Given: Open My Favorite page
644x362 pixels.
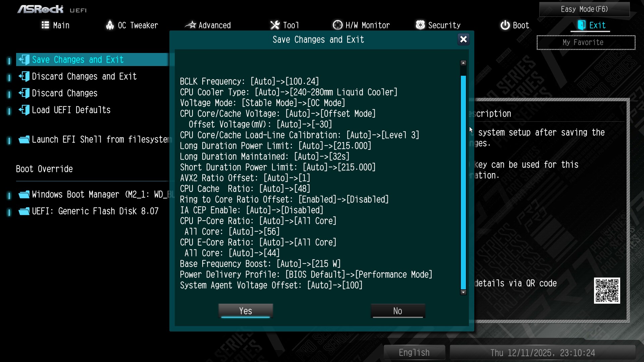Looking at the screenshot, I should tap(586, 43).
